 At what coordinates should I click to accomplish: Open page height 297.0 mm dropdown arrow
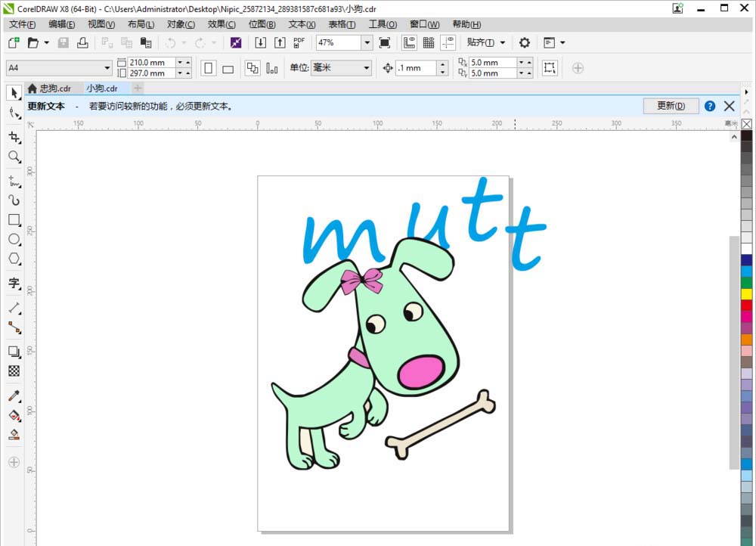180,73
